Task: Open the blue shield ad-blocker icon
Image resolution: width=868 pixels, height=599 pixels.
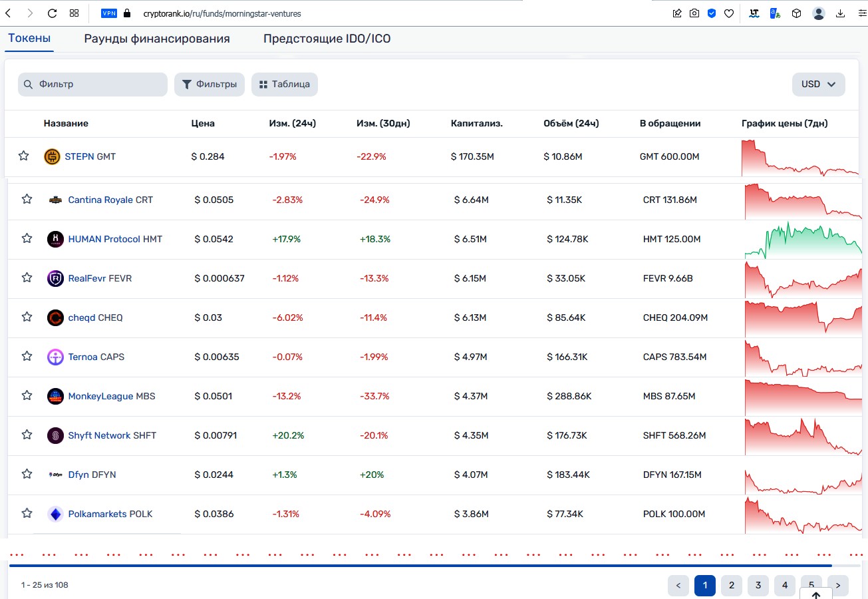Action: point(712,13)
